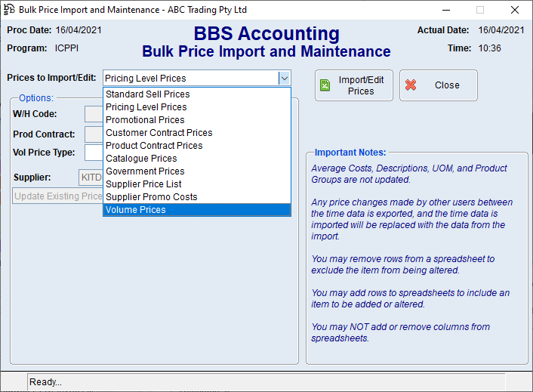Choose Pricing Level Prices option in list
The image size is (533, 392).
[146, 107]
